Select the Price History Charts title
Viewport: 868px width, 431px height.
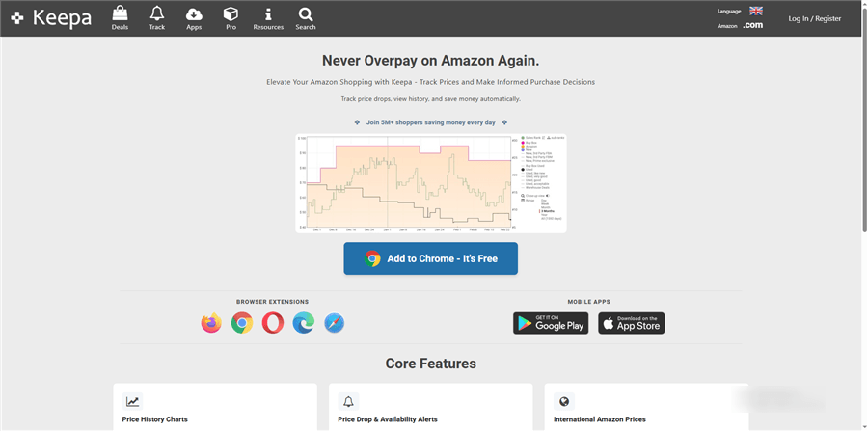(x=155, y=419)
